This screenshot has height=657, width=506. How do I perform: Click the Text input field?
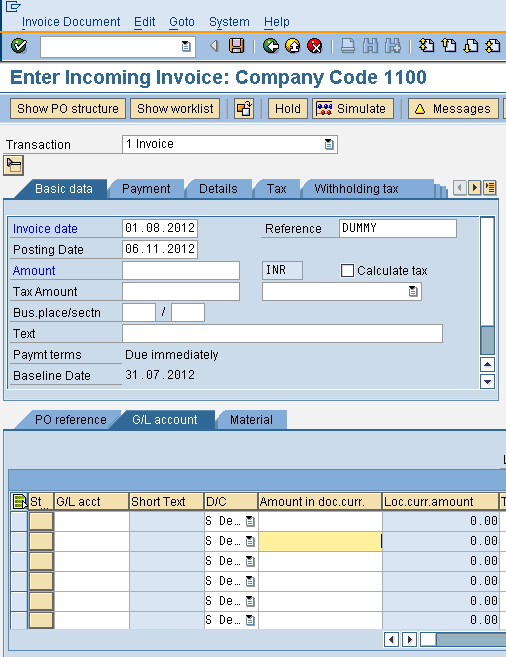point(282,334)
